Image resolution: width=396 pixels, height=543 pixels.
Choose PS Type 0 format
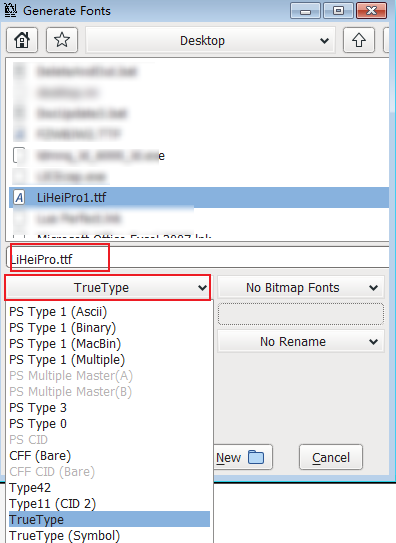pyautogui.click(x=109, y=424)
